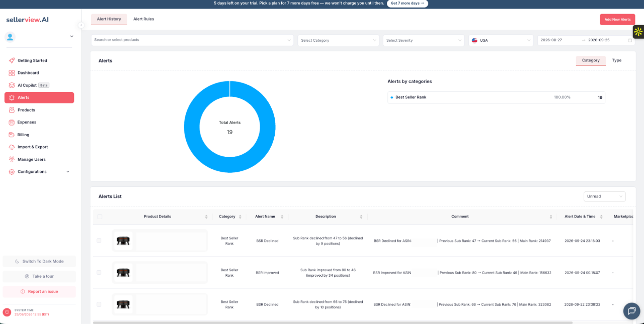The image size is (644, 324).
Task: Open the Select Category dropdown
Action: 338,40
